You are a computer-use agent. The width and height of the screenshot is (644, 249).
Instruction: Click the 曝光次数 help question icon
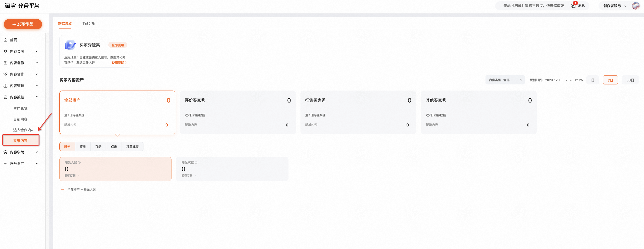tap(196, 162)
